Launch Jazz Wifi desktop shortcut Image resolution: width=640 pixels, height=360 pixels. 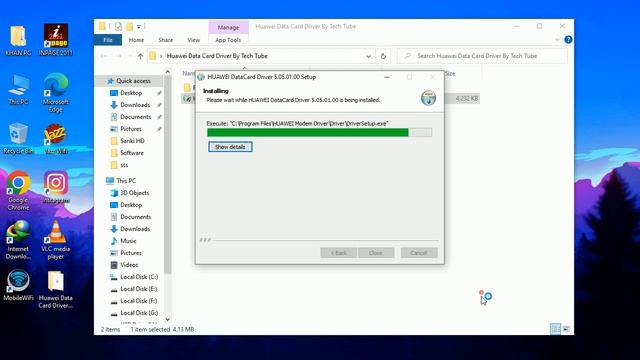(x=56, y=139)
